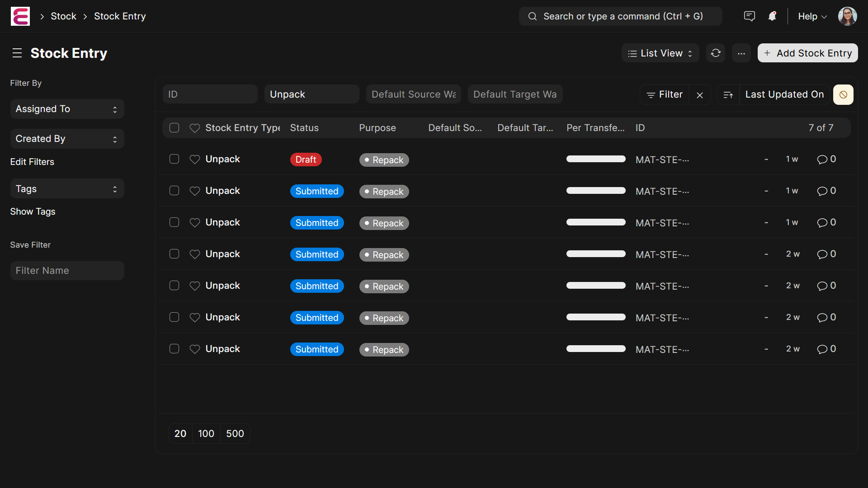Click the Add Stock Entry button
868x488 pixels.
click(x=807, y=53)
